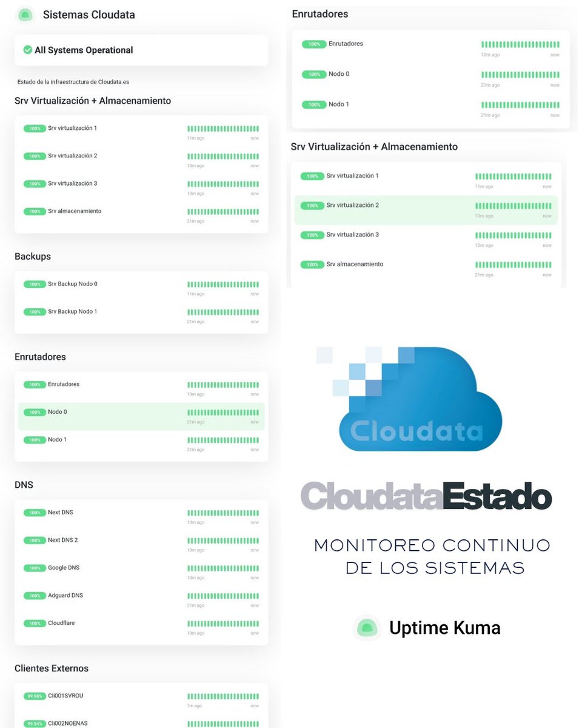Select the highlighted Srv virtualización 2 monitor row
582x728 pixels.
pos(426,210)
